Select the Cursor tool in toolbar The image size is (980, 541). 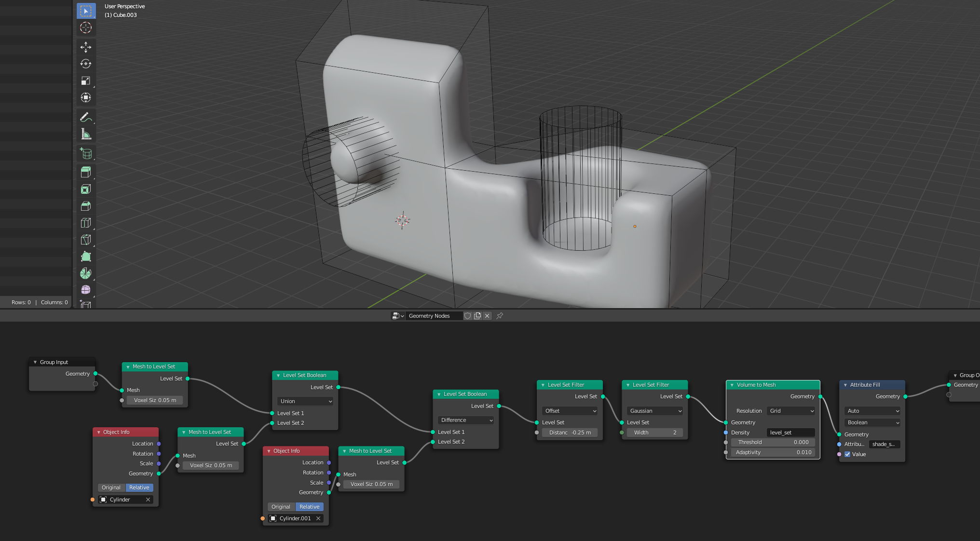tap(86, 27)
